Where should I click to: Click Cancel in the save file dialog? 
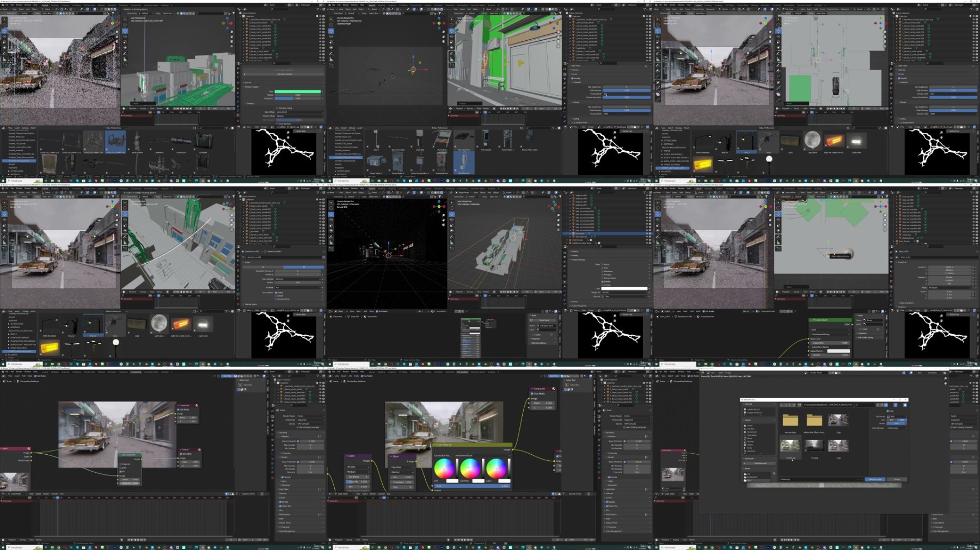point(896,479)
